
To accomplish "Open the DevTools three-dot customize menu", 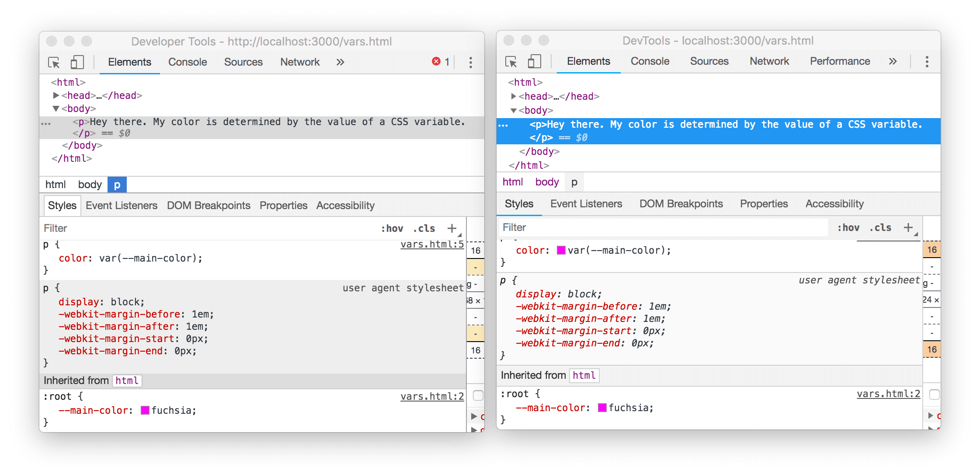I will click(x=471, y=63).
